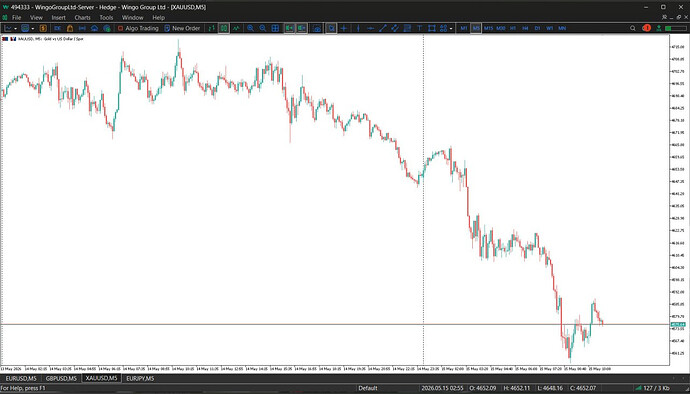Set timeframe to D1
Image resolution: width=690 pixels, height=394 pixels.
coord(537,28)
